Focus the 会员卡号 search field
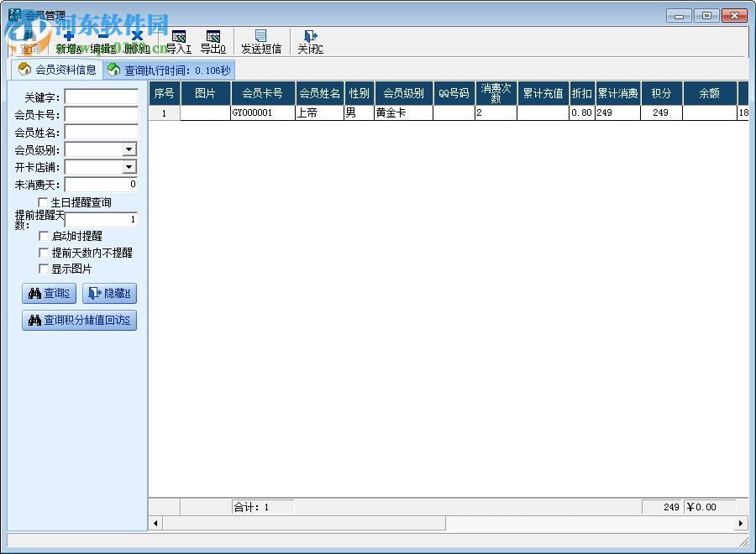756x554 pixels. pyautogui.click(x=102, y=115)
